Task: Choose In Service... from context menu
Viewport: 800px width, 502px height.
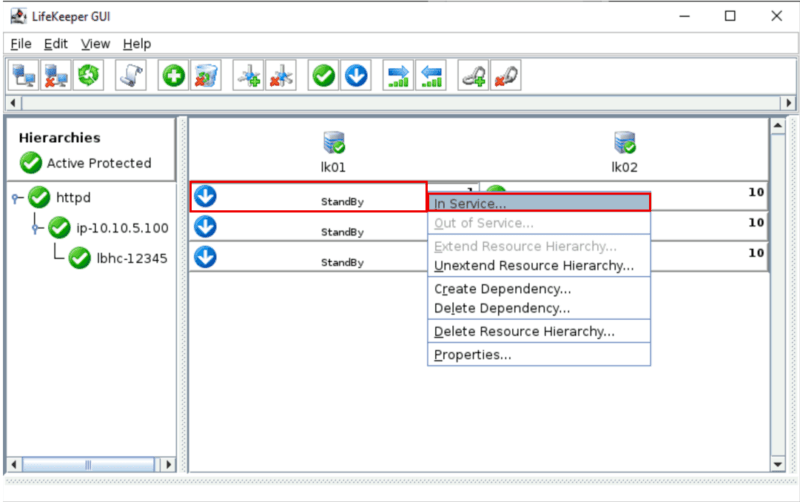Action: [x=470, y=203]
